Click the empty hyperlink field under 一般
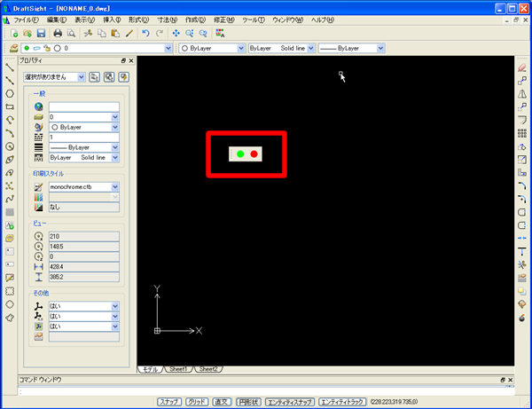 (84, 107)
